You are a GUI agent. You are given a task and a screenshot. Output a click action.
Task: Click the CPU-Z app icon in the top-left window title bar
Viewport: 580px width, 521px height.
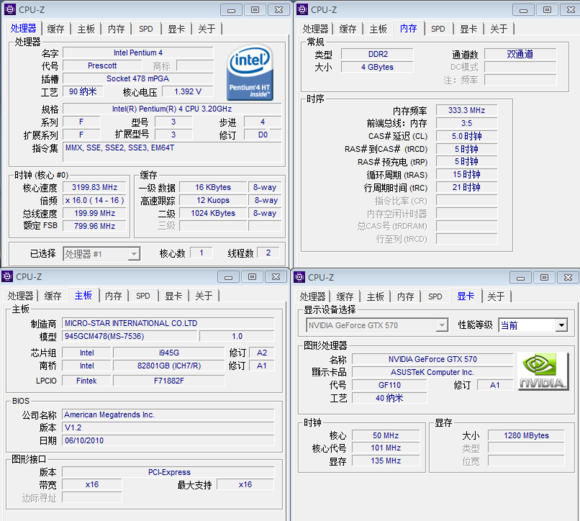pos(10,9)
